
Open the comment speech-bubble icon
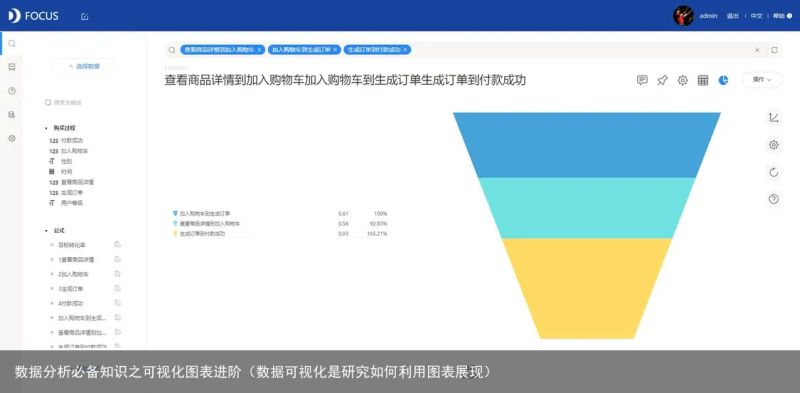click(x=642, y=80)
